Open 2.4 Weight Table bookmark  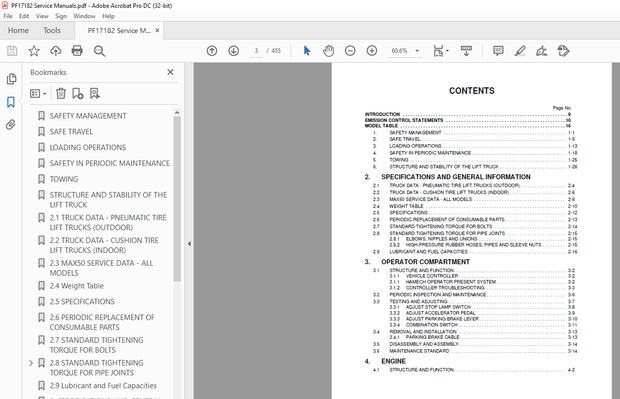[76, 286]
